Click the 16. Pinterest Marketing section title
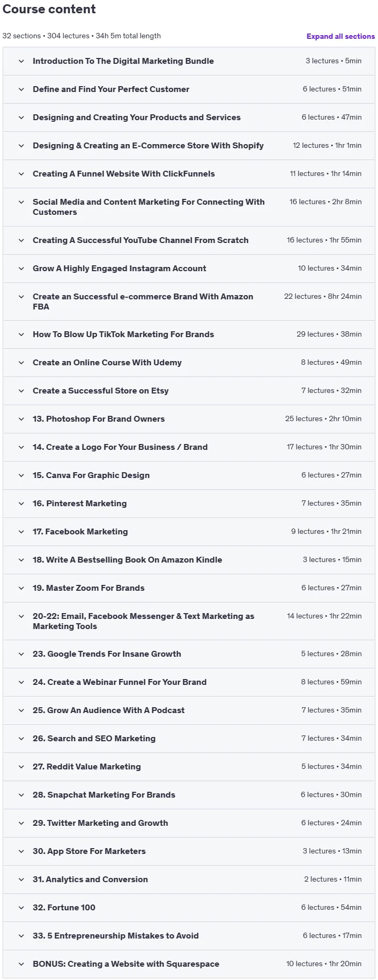The height and width of the screenshot is (980, 378). 79,504
